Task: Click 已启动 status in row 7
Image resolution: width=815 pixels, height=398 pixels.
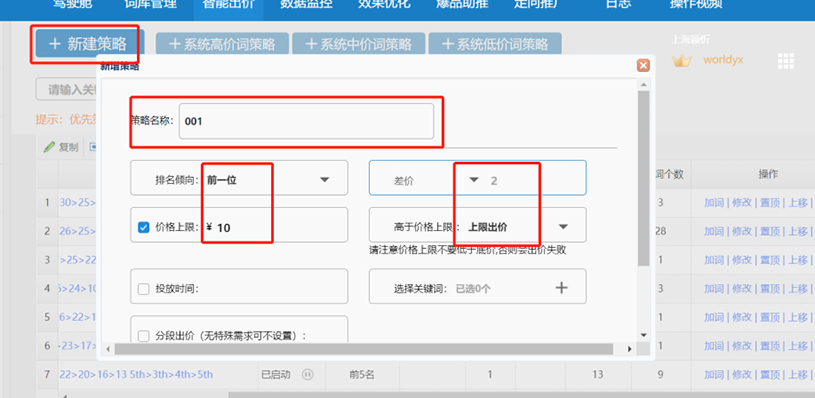Action: click(275, 374)
